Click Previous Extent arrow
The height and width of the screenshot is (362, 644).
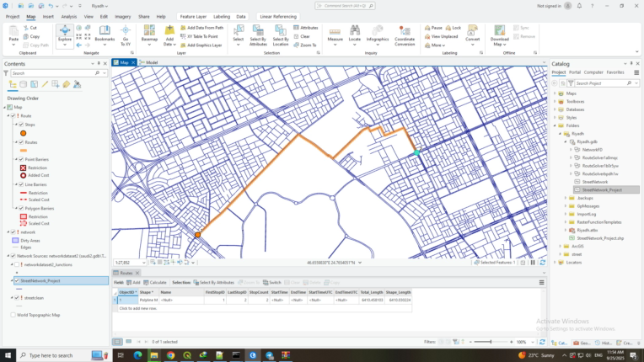tap(79, 45)
